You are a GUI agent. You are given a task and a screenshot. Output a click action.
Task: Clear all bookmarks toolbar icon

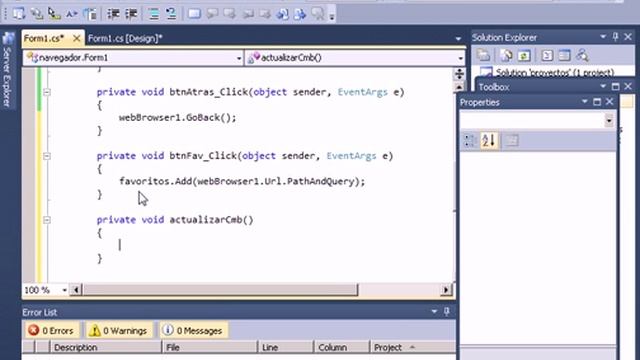(318, 14)
